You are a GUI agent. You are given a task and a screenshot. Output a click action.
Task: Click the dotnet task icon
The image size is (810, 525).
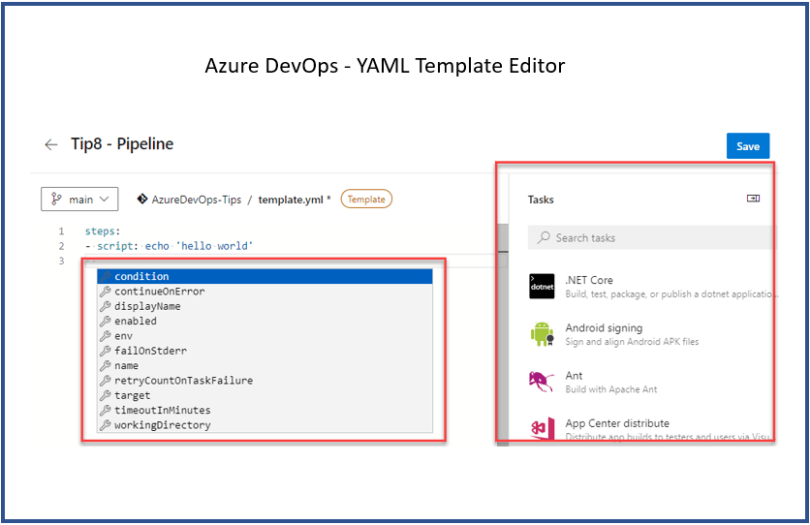[x=542, y=286]
